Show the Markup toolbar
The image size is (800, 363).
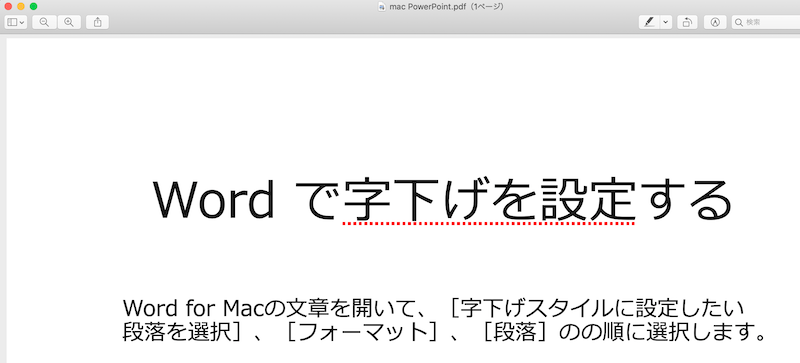[715, 22]
